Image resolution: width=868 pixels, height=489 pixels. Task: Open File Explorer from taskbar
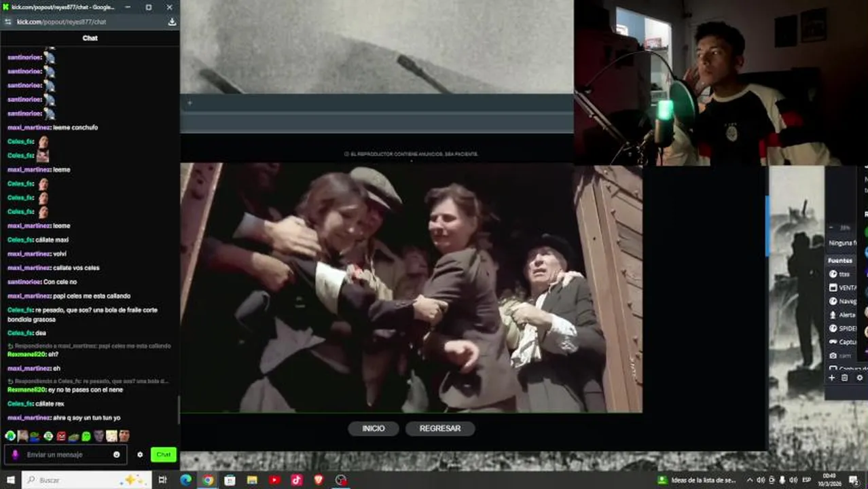(x=252, y=480)
